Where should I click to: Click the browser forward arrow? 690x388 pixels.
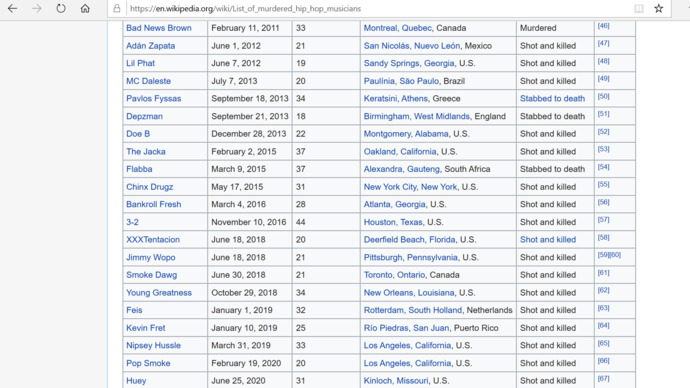tap(37, 8)
